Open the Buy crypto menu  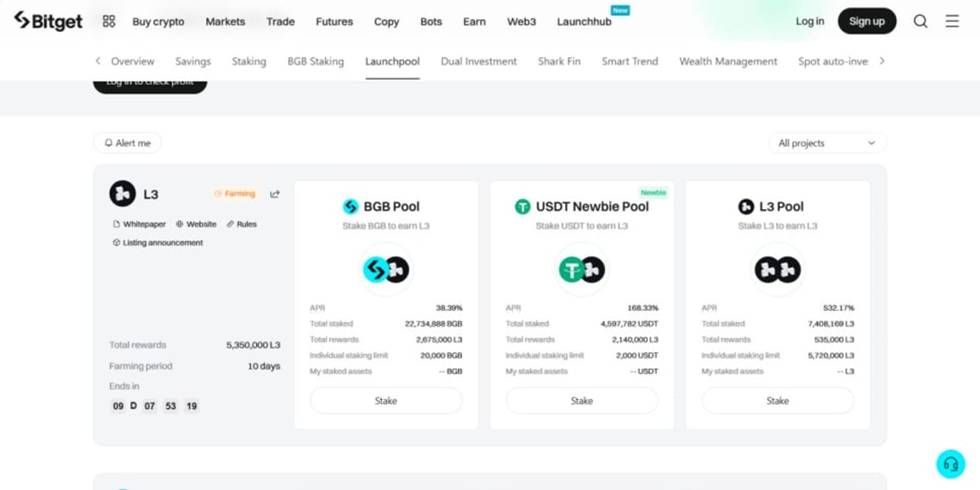pos(158,22)
